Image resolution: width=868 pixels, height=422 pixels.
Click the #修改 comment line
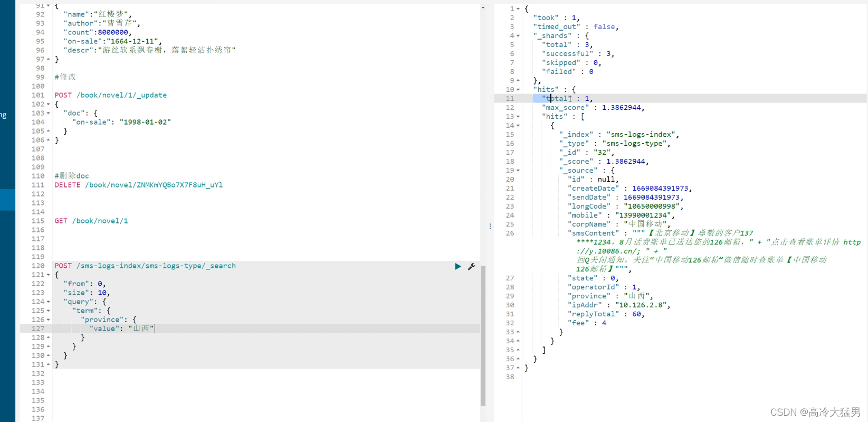point(65,77)
